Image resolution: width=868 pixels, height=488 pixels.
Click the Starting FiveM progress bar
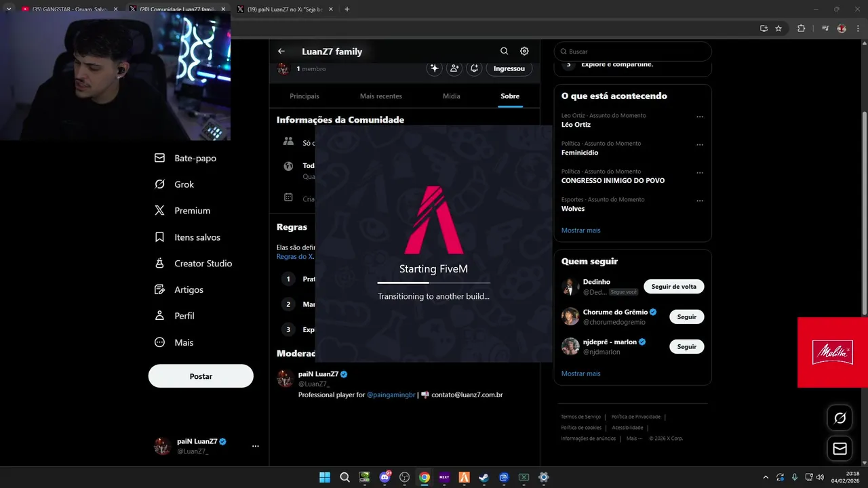coord(434,283)
